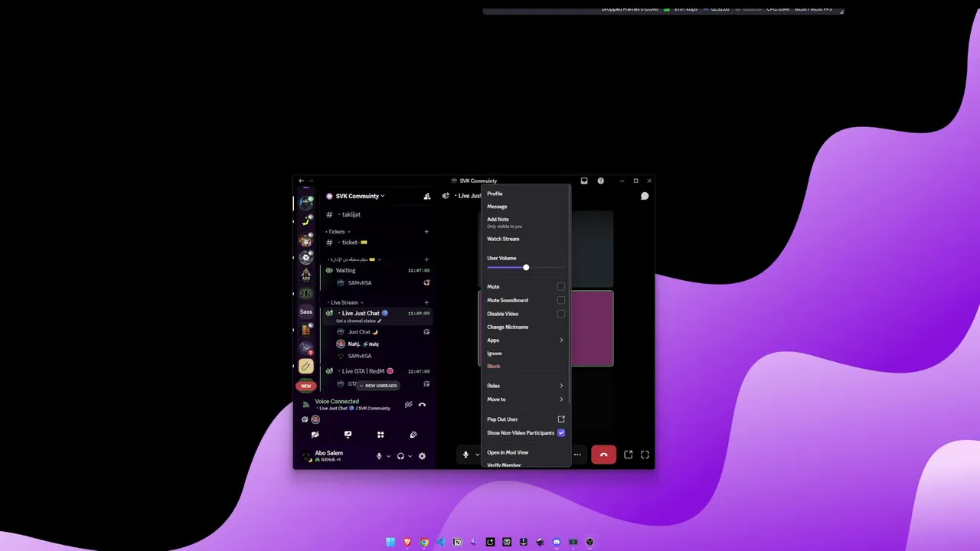The height and width of the screenshot is (551, 980).
Task: Click the noise suppression icon in voice panel
Action: tap(408, 404)
